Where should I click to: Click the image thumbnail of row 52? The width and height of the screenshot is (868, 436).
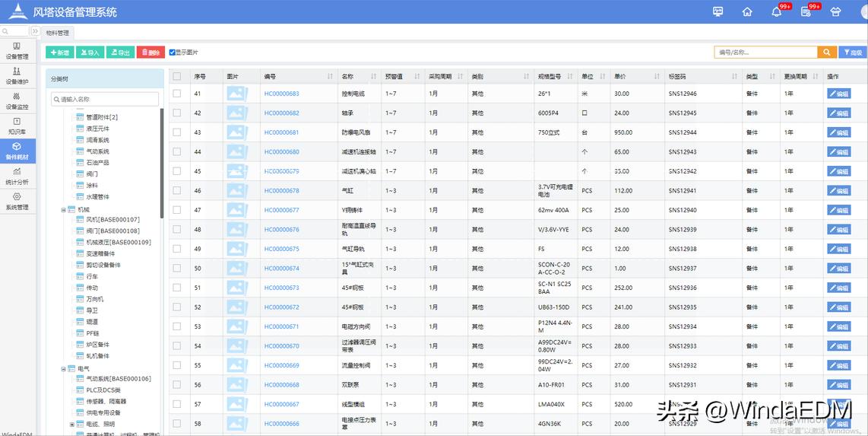point(237,307)
